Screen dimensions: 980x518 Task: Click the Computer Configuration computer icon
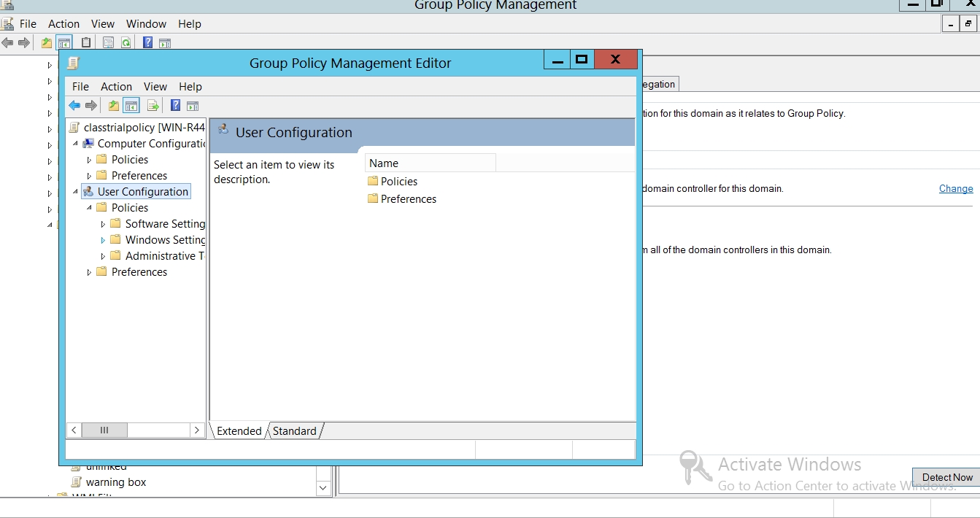88,144
